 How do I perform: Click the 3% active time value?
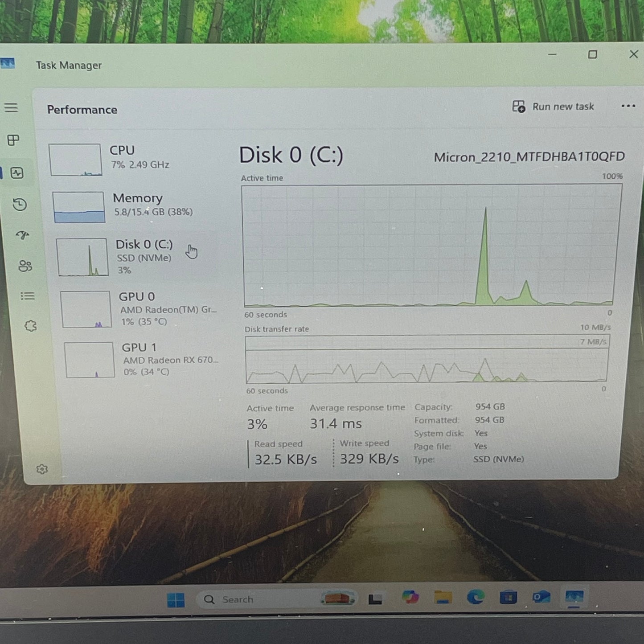coord(257,424)
